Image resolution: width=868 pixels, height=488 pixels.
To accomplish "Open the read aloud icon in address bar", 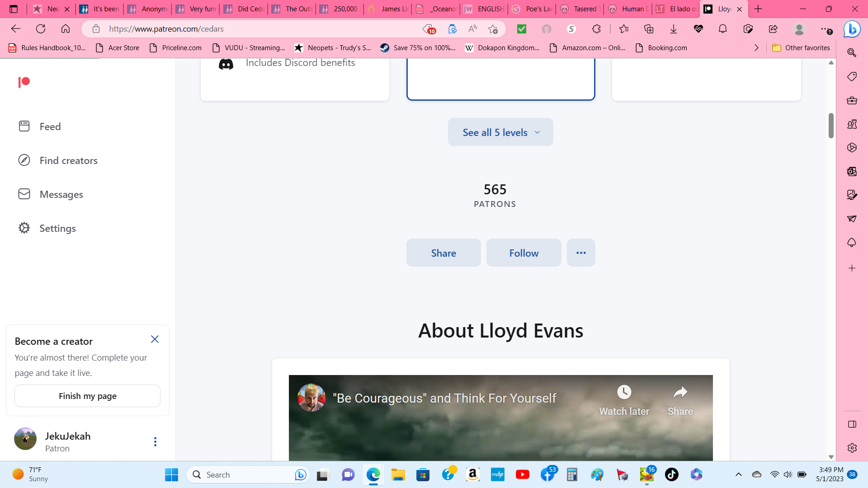I will [472, 29].
